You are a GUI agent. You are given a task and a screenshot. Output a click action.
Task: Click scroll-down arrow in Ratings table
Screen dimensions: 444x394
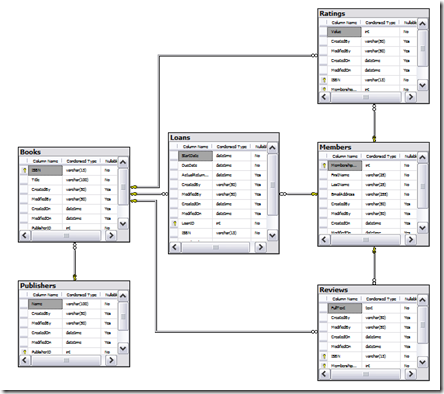tap(422, 85)
